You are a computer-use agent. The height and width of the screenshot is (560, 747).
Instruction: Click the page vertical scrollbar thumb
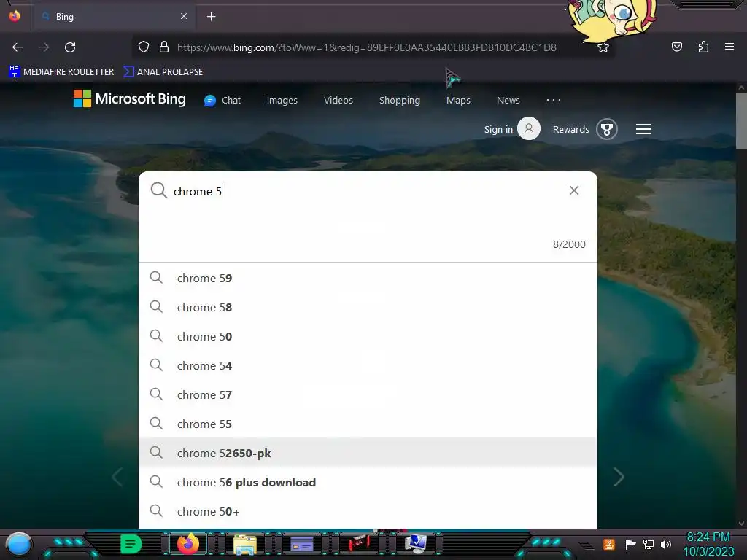[x=741, y=121]
